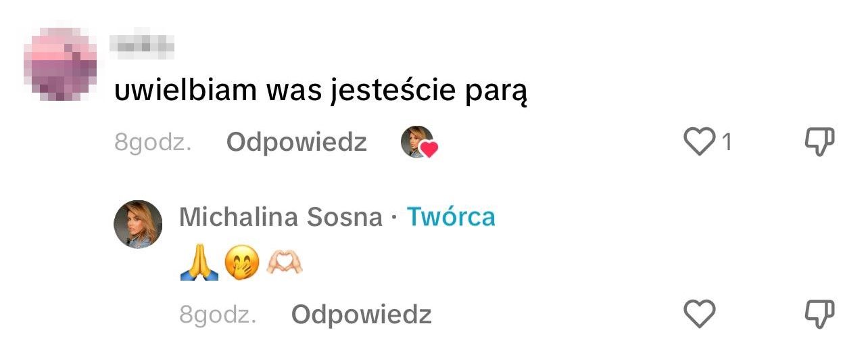Dislike Michalina Sosna's emoji reply
The height and width of the screenshot is (349, 868).
[x=819, y=314]
